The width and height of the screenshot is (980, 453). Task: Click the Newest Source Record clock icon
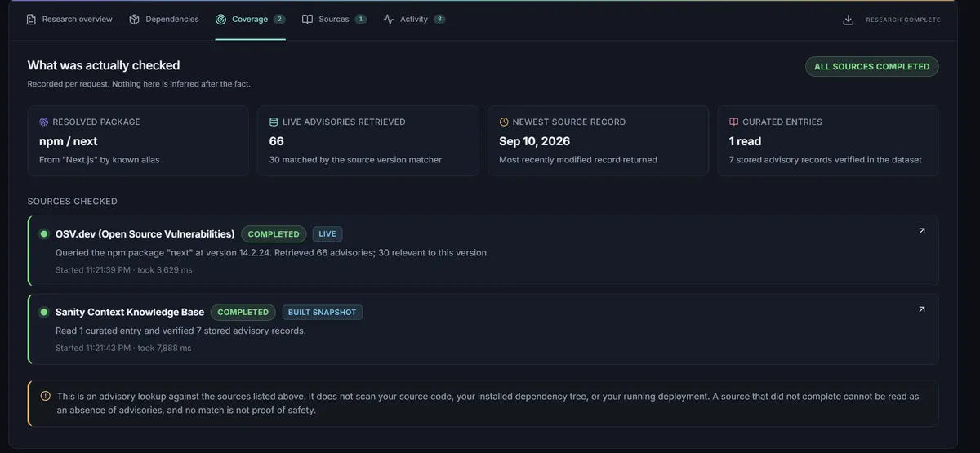[504, 122]
